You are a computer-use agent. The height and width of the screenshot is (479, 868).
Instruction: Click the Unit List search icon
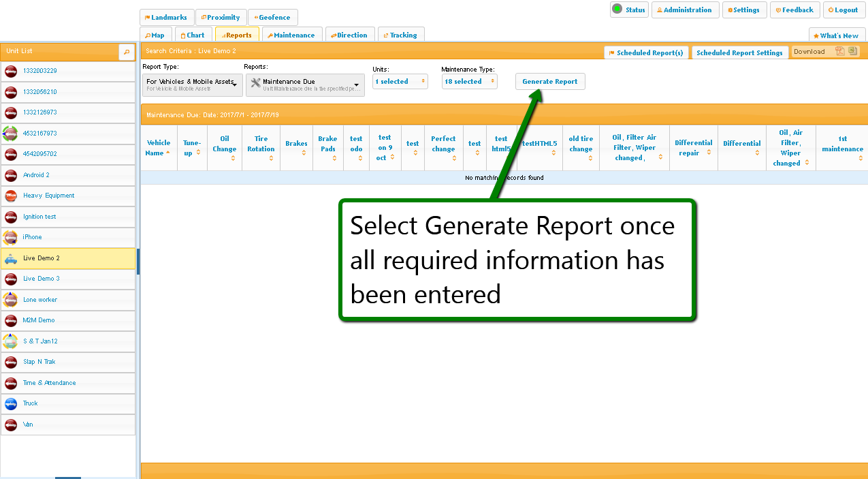pos(127,52)
